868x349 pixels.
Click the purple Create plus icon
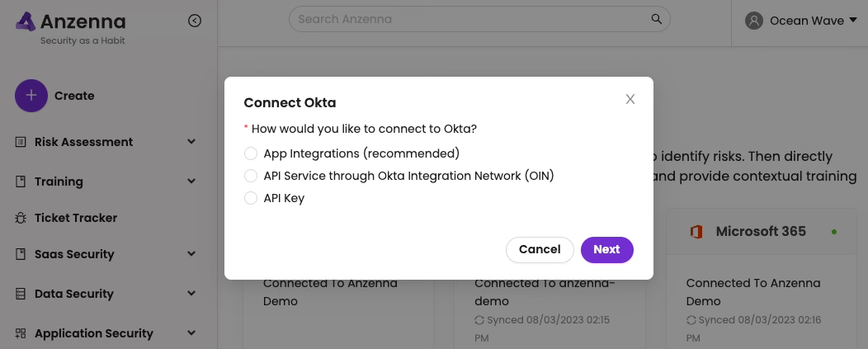31,96
